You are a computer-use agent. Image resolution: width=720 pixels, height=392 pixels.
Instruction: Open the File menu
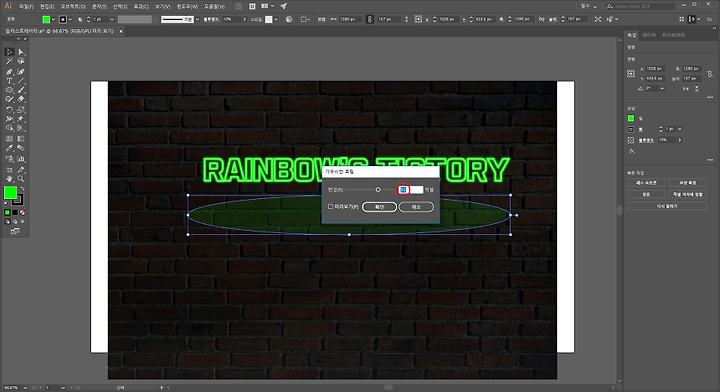pyautogui.click(x=26, y=6)
